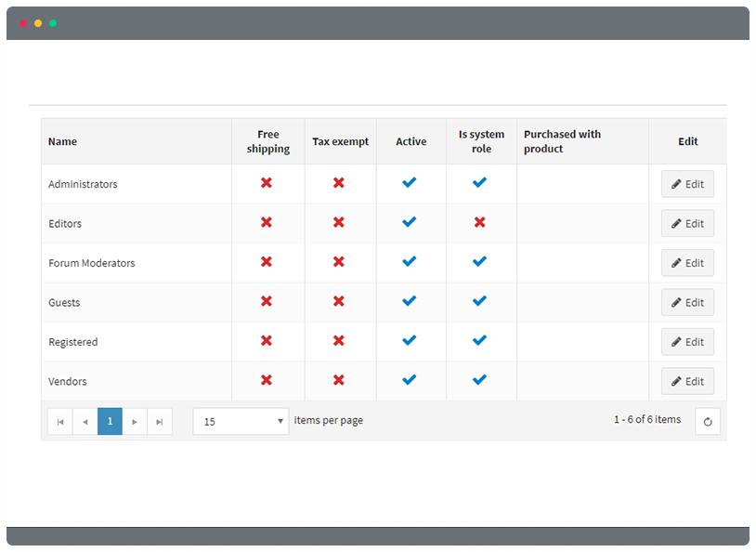
Task: Go to the next page arrow icon
Action: click(135, 422)
